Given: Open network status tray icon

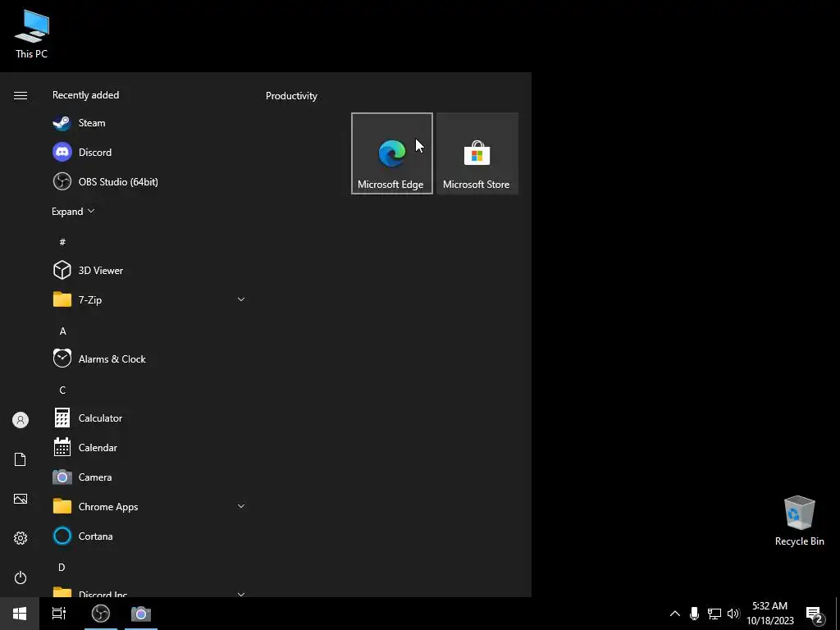Looking at the screenshot, I should click(x=714, y=614).
